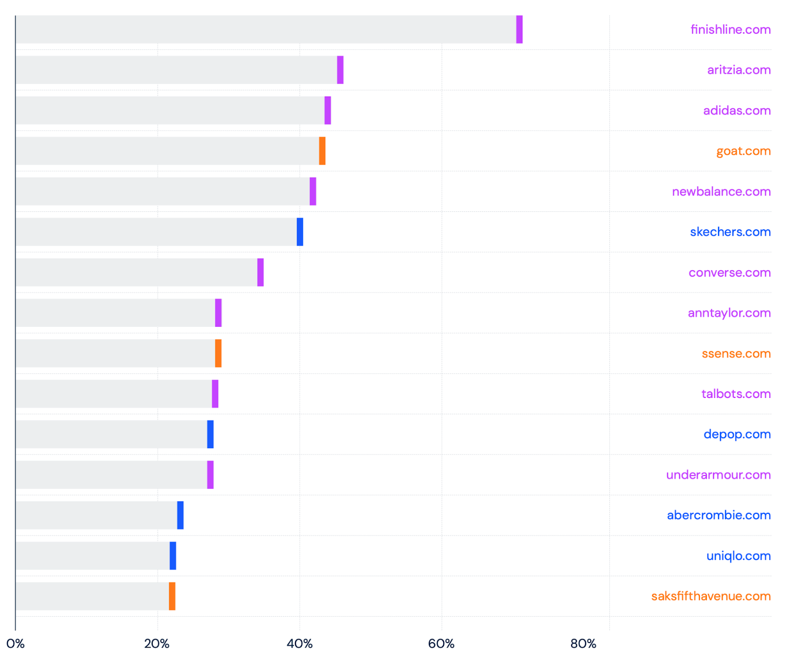Click the underarmour.com label
The width and height of the screenshot is (796, 672).
point(718,475)
